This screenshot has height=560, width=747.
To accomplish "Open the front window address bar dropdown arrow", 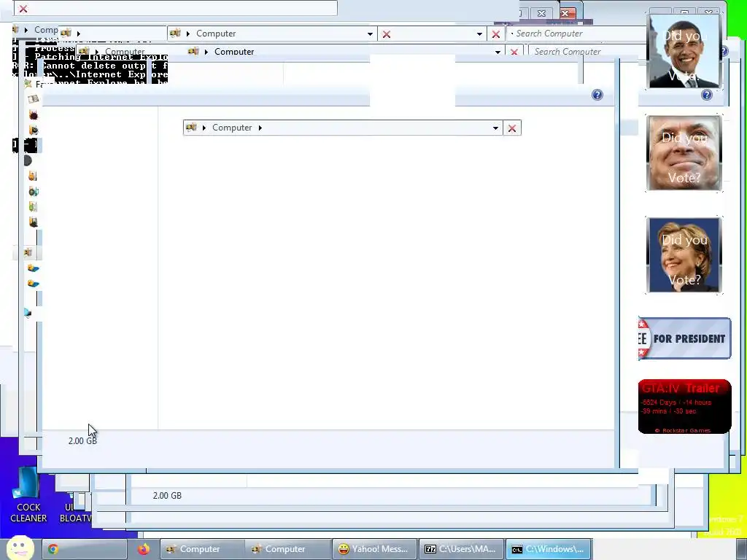I will [x=495, y=128].
